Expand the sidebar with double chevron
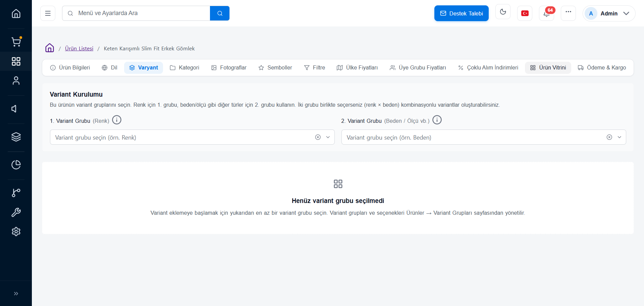Viewport: 644px width, 306px height. [16, 294]
